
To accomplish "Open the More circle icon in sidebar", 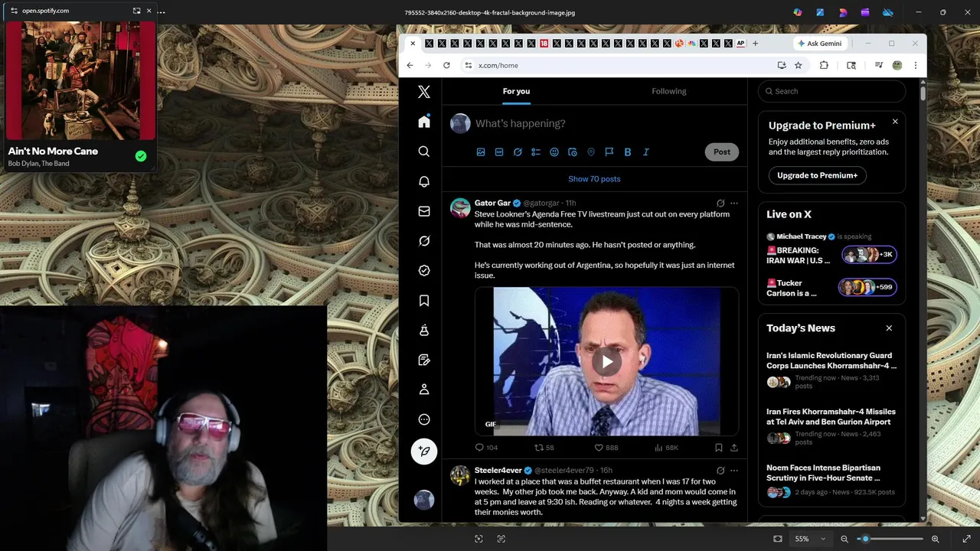I will 424,419.
